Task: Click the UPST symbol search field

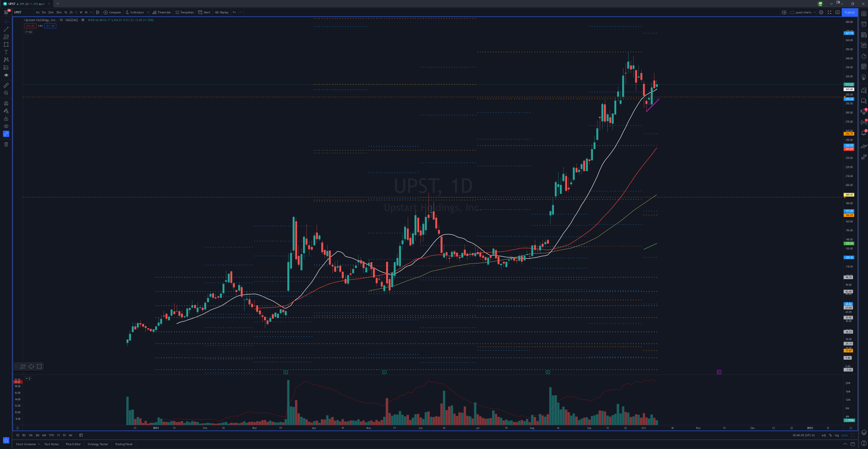Action: coord(23,12)
